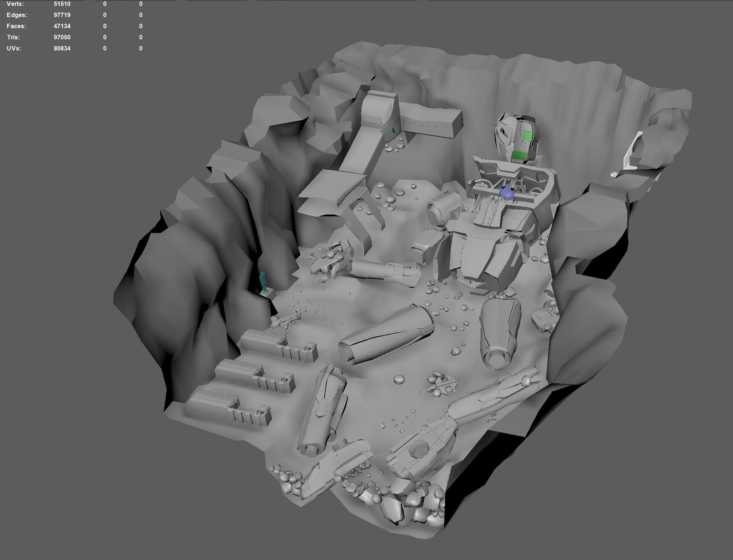The image size is (733, 560).
Task: Click the Faces label in poly count
Action: point(16,26)
